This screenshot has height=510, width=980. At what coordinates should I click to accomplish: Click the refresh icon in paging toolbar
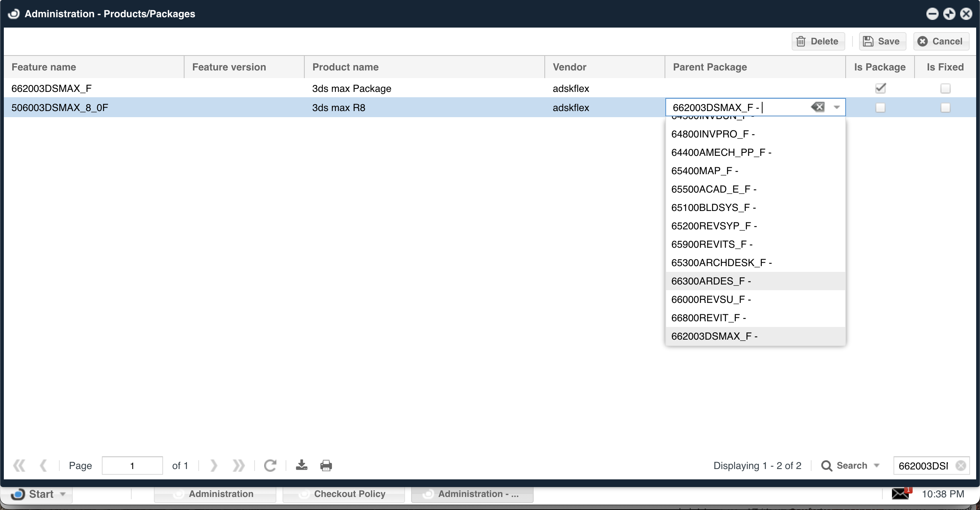point(270,466)
